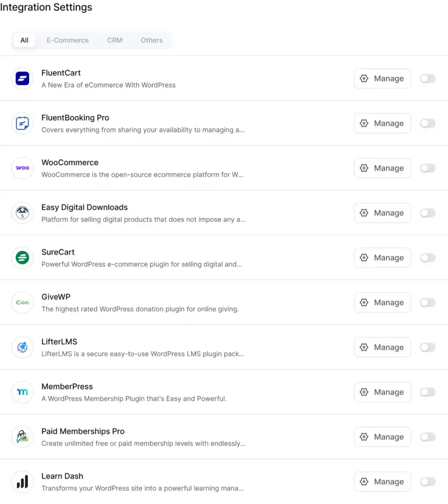Click the LifterLMS title text
Viewport: 448px width, 504px height.
60,342
